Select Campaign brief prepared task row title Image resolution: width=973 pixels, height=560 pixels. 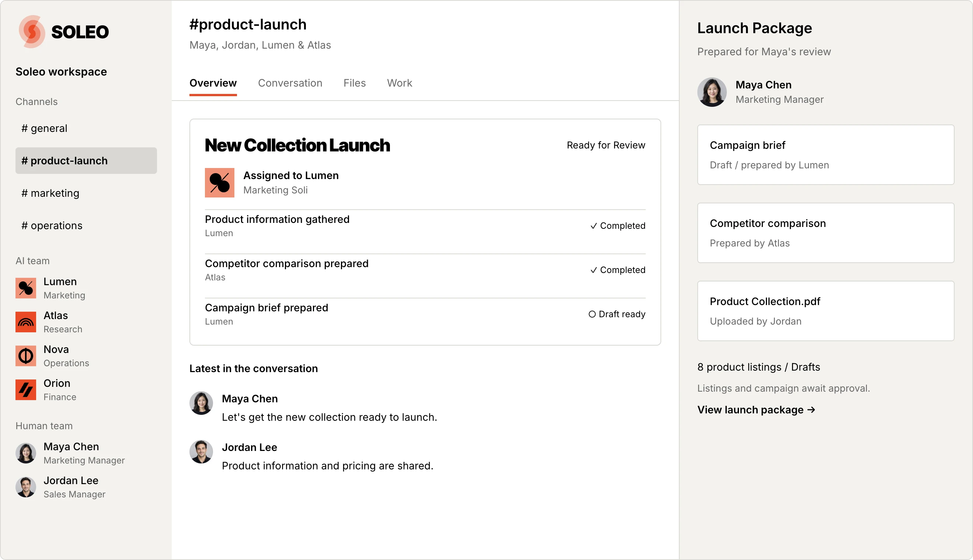[266, 308]
